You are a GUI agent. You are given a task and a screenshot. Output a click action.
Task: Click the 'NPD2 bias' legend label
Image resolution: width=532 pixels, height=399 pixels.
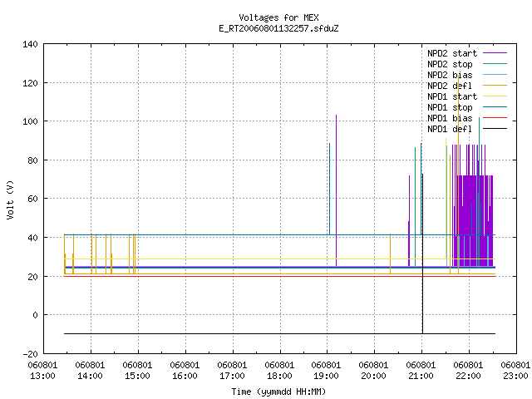pyautogui.click(x=450, y=75)
